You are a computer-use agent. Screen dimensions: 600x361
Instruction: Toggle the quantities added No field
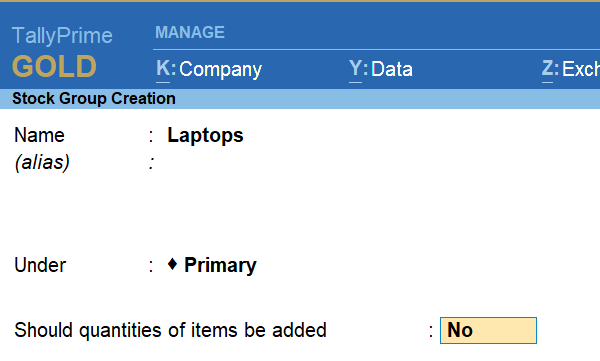488,330
